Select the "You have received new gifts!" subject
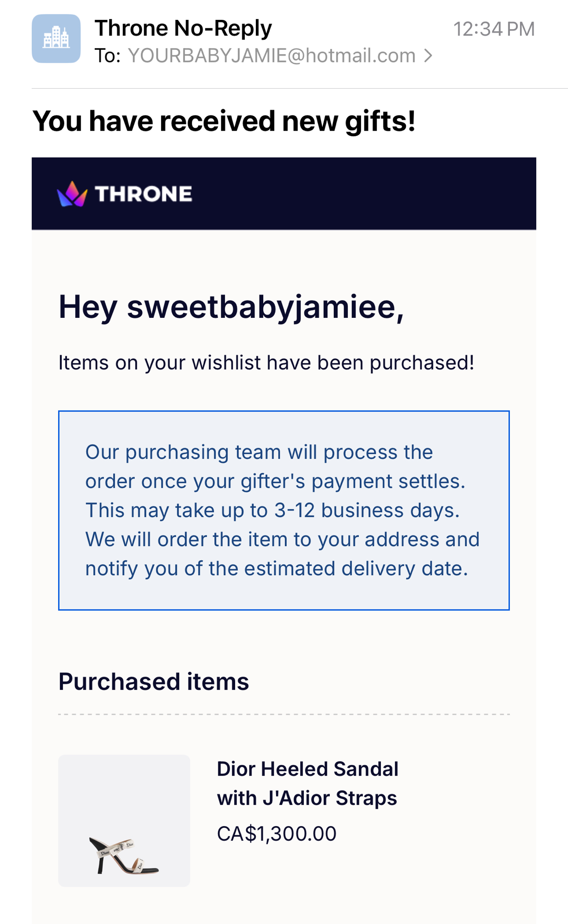This screenshot has width=568, height=924. click(224, 121)
